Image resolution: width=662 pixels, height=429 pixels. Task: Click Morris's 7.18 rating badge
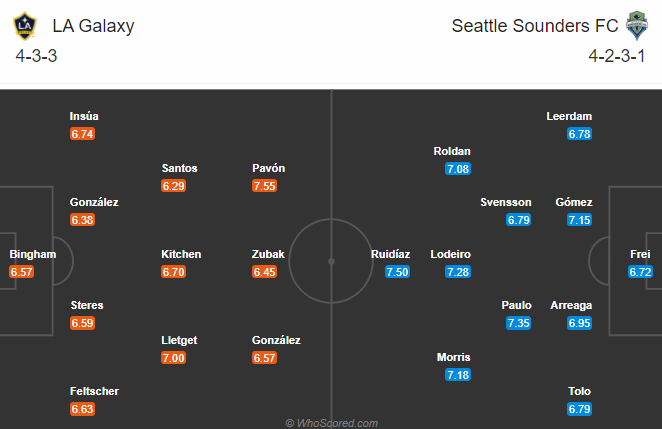pos(458,375)
